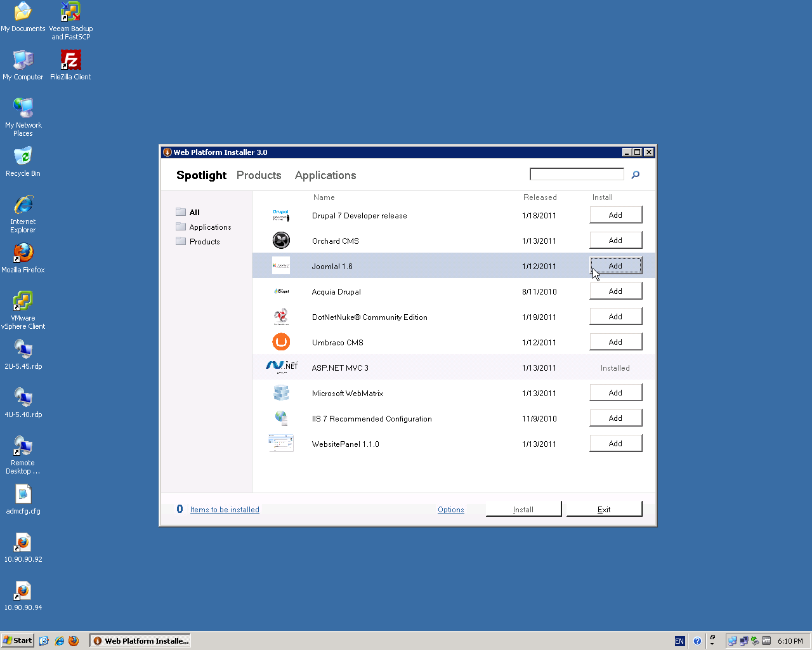Click the DotNetNuke Community Edition logo
Image resolution: width=812 pixels, height=650 pixels.
281,316
